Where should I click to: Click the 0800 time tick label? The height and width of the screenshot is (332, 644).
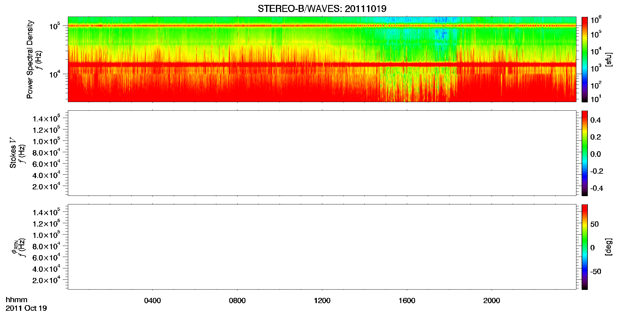[x=237, y=301]
